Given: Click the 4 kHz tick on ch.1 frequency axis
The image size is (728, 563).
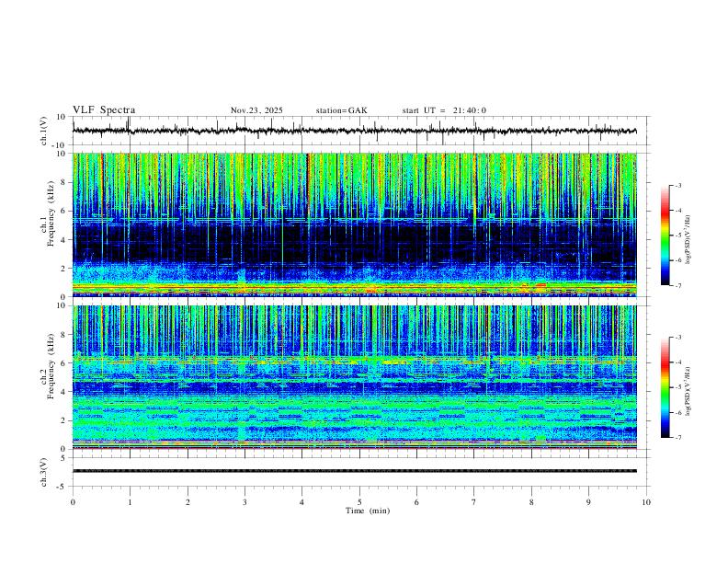Looking at the screenshot, I should click(64, 240).
